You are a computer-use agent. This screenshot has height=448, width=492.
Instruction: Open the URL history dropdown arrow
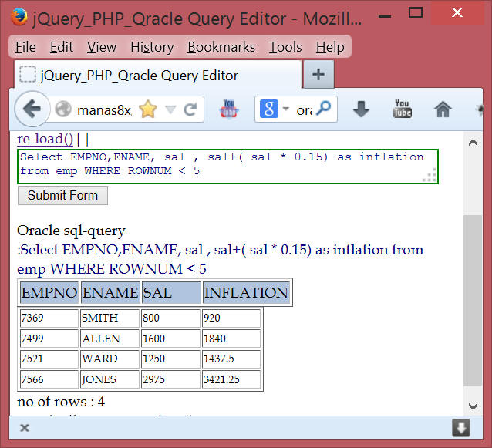coord(170,109)
